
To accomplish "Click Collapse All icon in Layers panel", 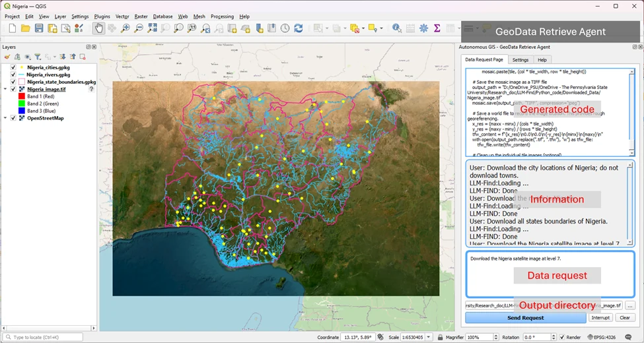I will [x=73, y=57].
